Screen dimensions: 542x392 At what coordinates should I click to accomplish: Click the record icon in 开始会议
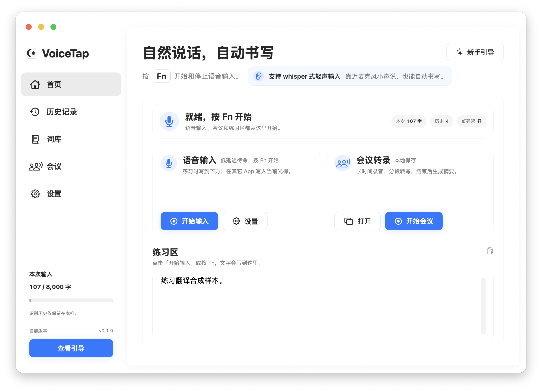(x=398, y=221)
